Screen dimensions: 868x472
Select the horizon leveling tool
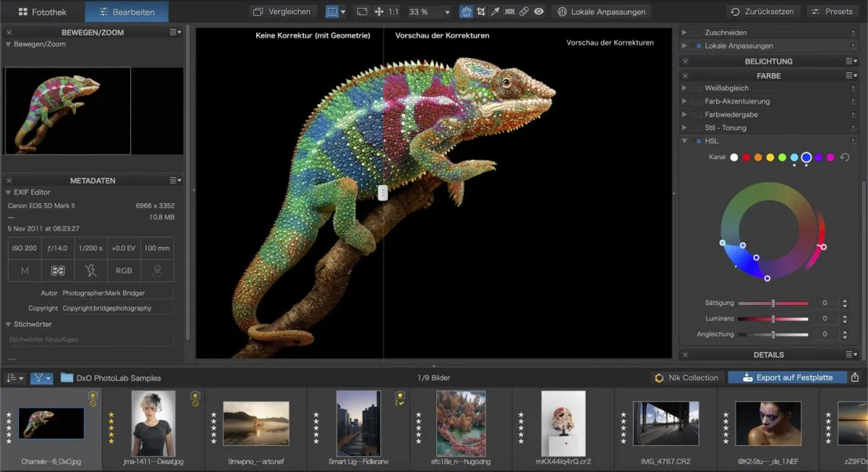(x=509, y=12)
